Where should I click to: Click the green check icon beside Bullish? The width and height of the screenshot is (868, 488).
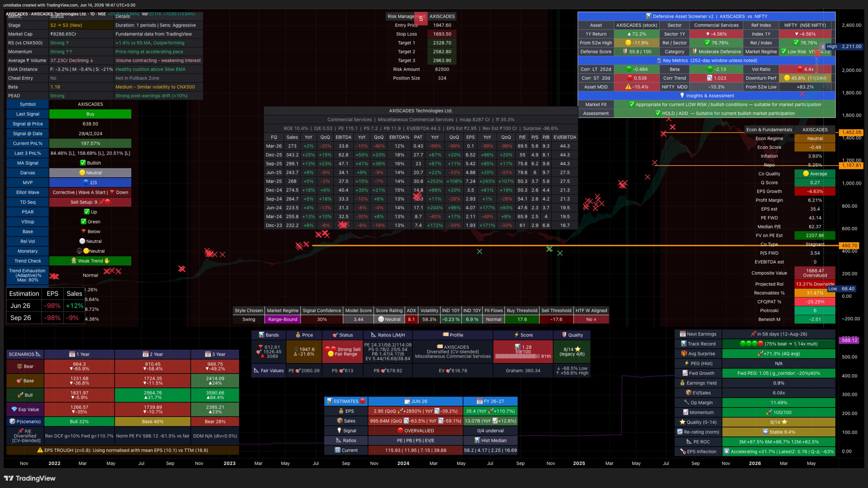83,163
